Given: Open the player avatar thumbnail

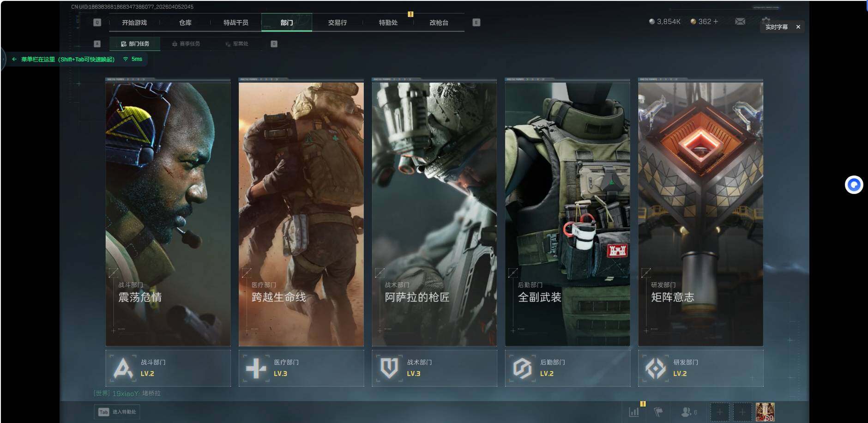Looking at the screenshot, I should click(x=765, y=411).
